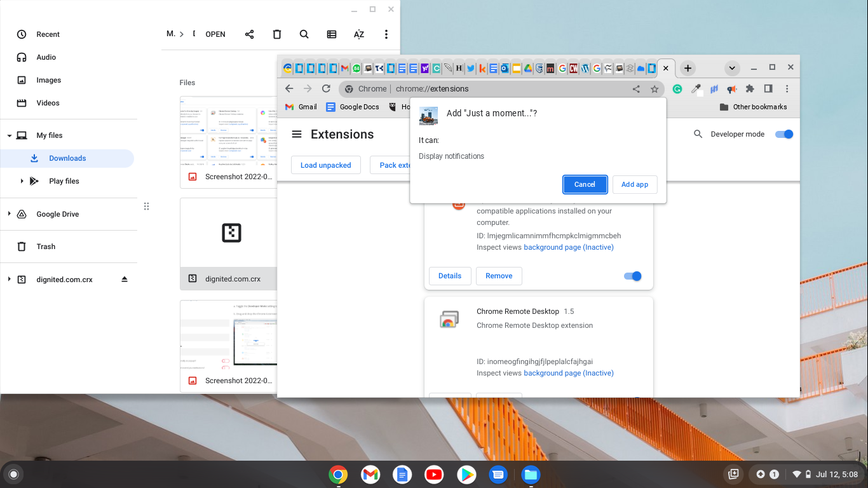Open Details for lmjegmlicamnimmfhcmpkclmigmmcbeh extension
Viewport: 868px width, 488px height.
[450, 276]
